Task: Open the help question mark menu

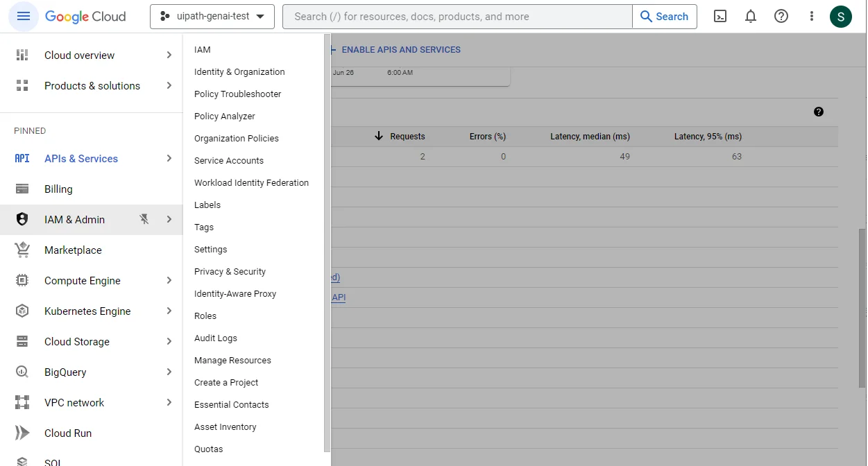Action: click(x=781, y=17)
